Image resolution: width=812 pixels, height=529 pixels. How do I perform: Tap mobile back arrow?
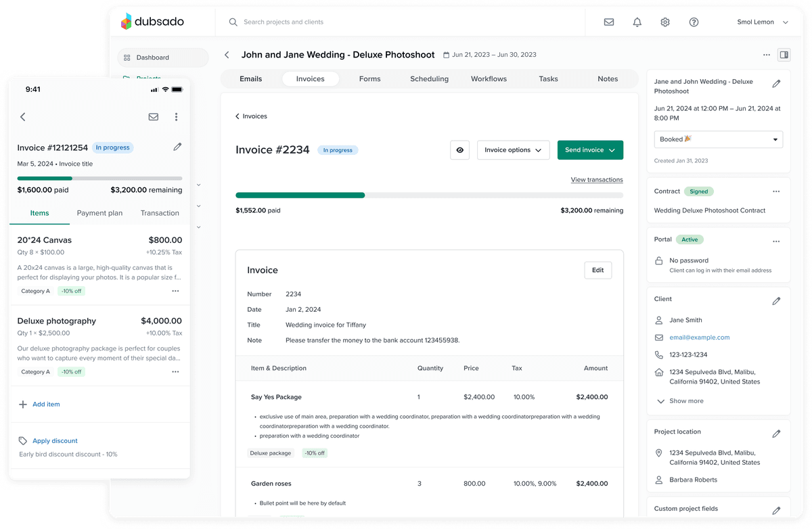[23, 117]
